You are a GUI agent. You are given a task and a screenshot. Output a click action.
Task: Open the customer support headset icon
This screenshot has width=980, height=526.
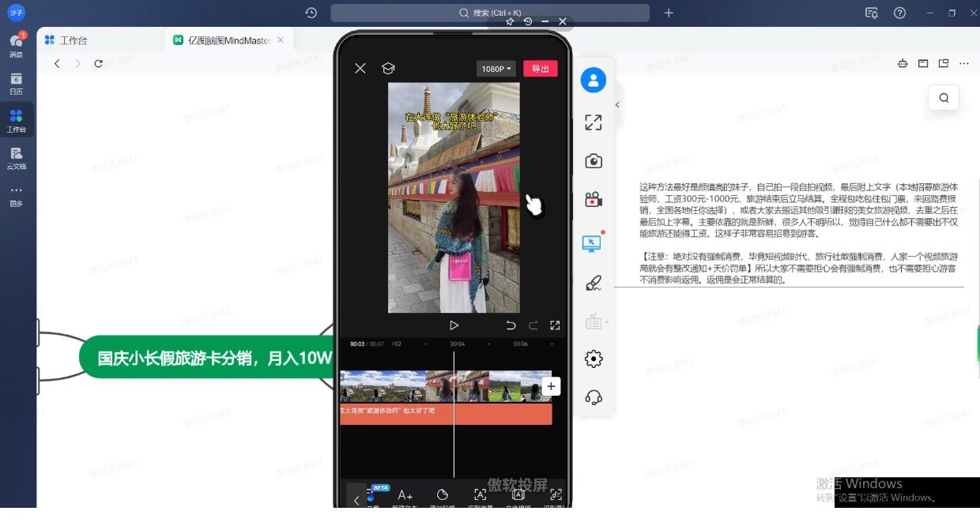[x=594, y=397]
